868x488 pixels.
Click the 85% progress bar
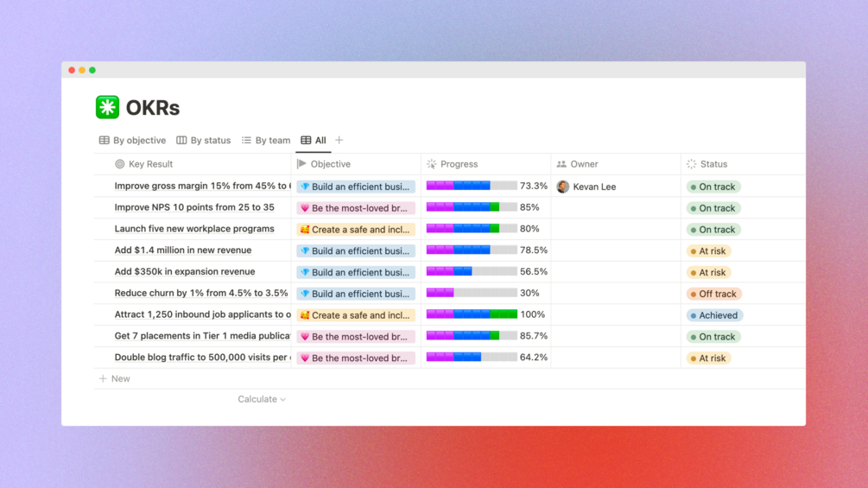point(472,207)
